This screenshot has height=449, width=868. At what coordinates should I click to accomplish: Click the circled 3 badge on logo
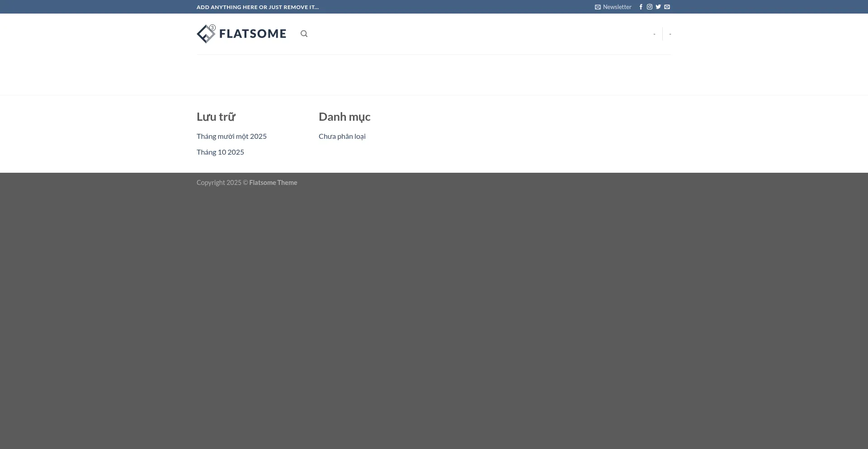coord(212,28)
